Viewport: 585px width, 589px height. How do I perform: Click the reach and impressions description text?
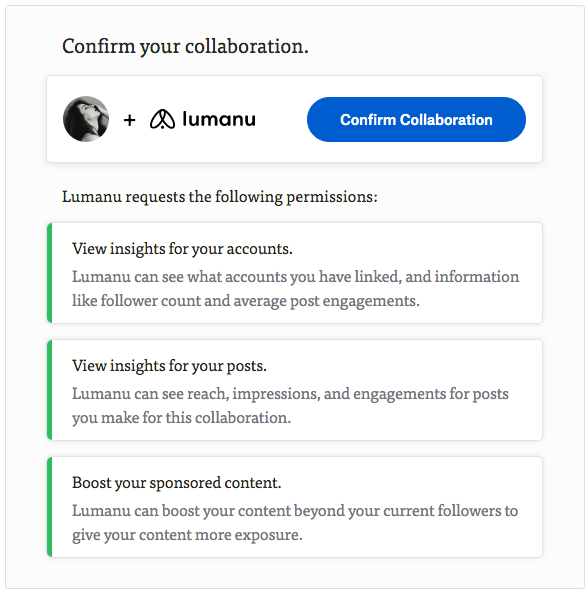coord(290,406)
